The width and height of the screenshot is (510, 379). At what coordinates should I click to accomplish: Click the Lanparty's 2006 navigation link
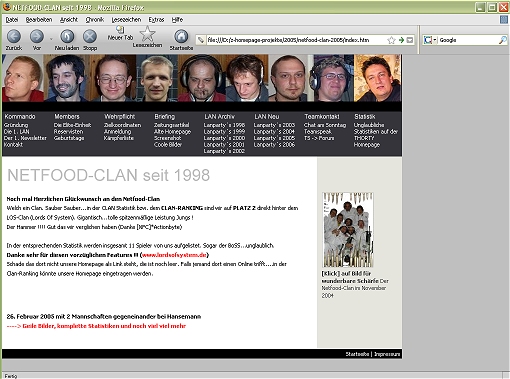[x=274, y=145]
